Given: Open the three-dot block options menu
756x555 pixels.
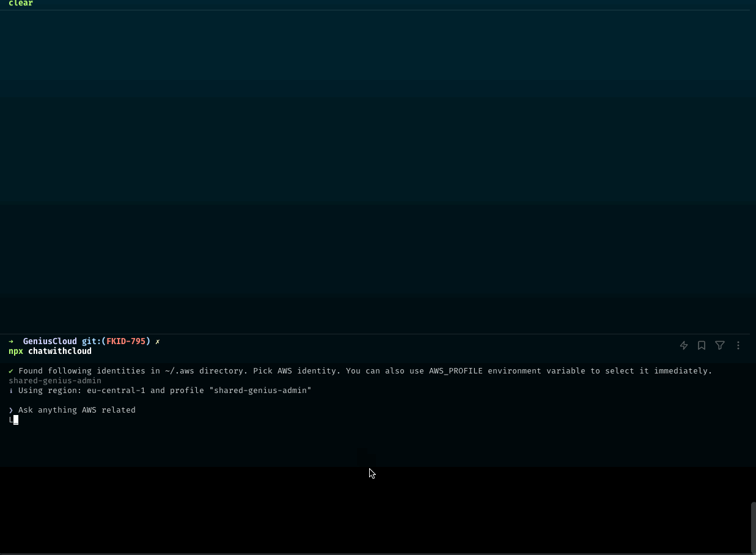Looking at the screenshot, I should 738,345.
